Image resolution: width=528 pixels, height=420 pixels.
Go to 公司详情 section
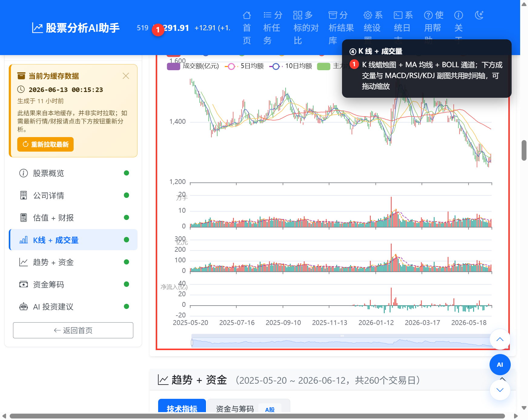73,195
